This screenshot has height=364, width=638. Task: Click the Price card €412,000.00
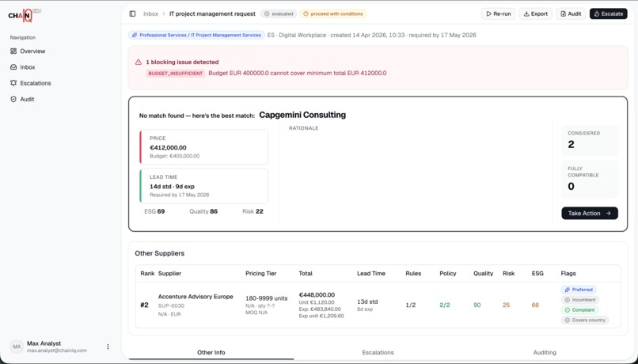(204, 147)
